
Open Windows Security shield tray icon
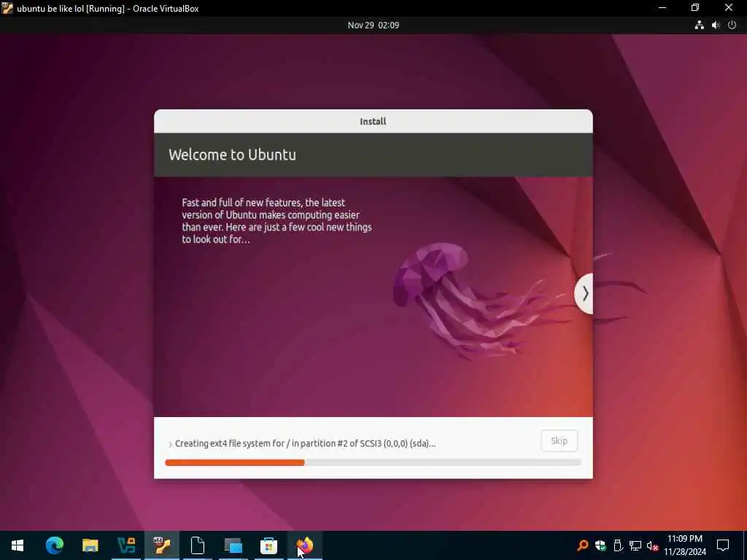click(x=600, y=545)
